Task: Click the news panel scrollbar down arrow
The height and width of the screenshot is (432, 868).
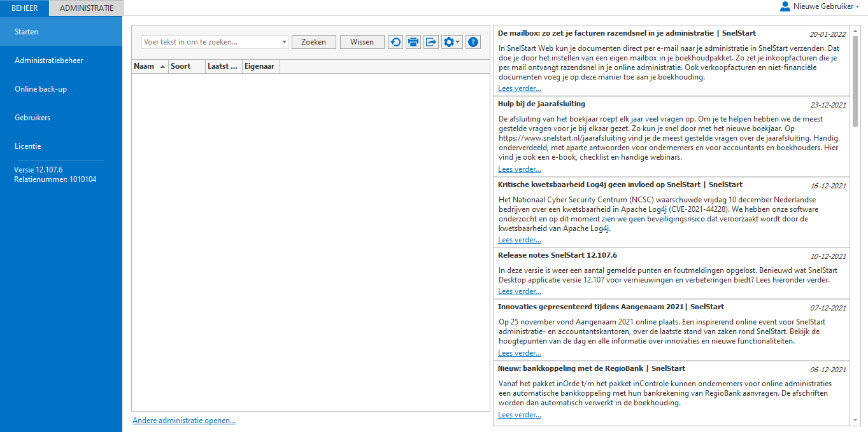Action: [x=855, y=421]
